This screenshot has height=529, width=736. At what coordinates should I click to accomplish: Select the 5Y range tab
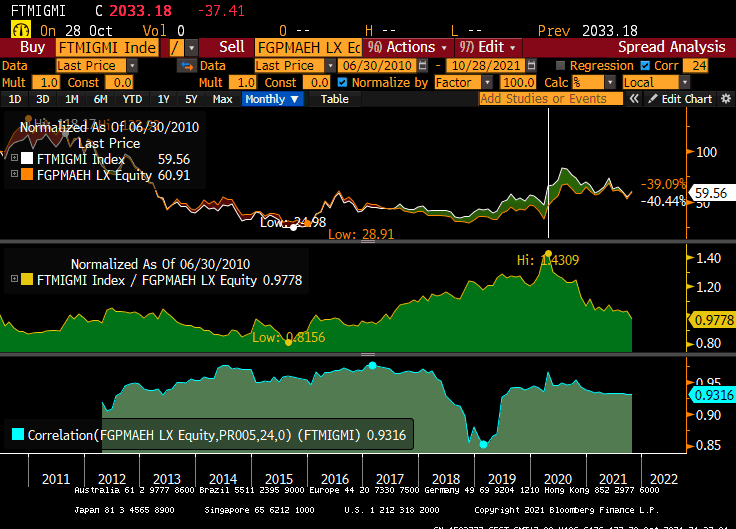[191, 99]
